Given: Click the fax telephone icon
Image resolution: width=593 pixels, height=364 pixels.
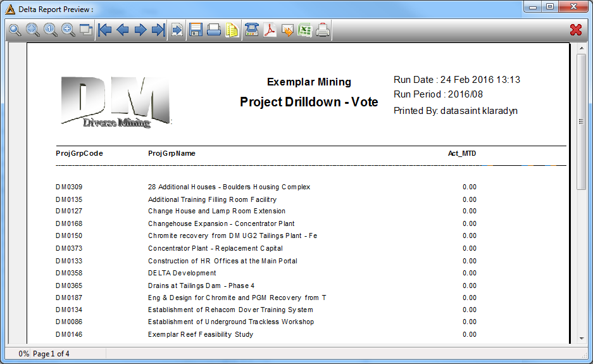Looking at the screenshot, I should 251,30.
